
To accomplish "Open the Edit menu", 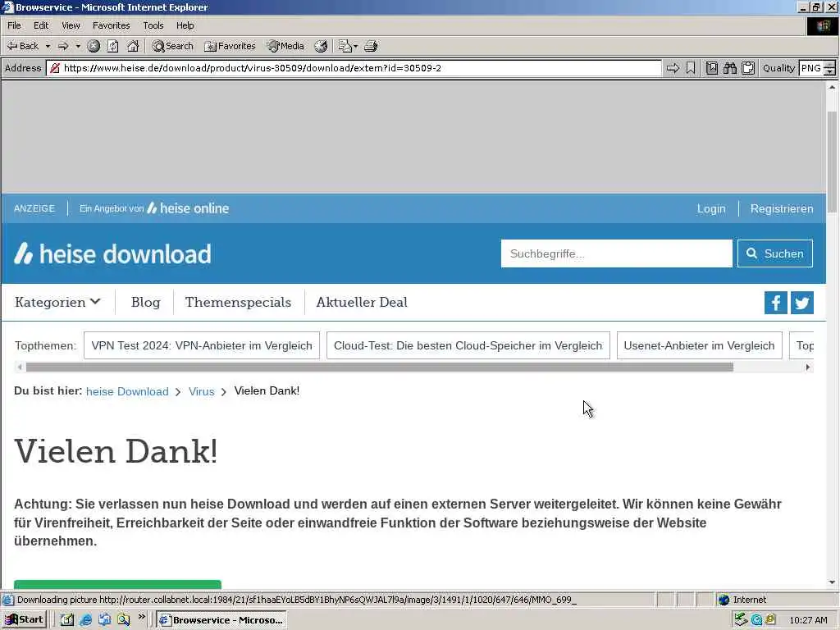I will (41, 25).
